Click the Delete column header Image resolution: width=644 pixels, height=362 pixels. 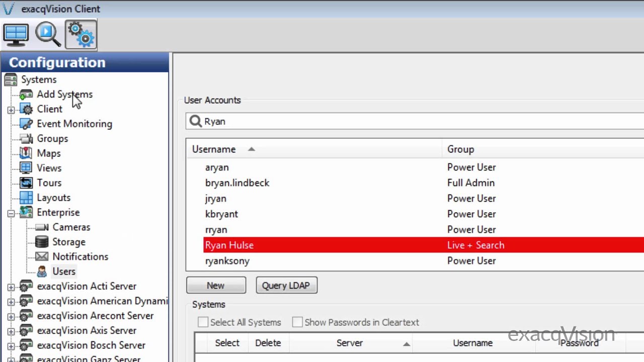pos(268,343)
